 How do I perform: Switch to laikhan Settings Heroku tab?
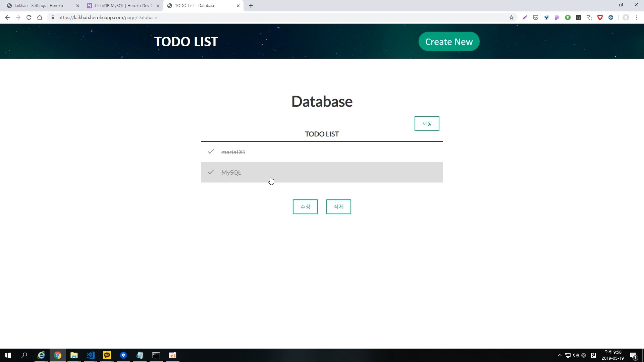coord(39,6)
